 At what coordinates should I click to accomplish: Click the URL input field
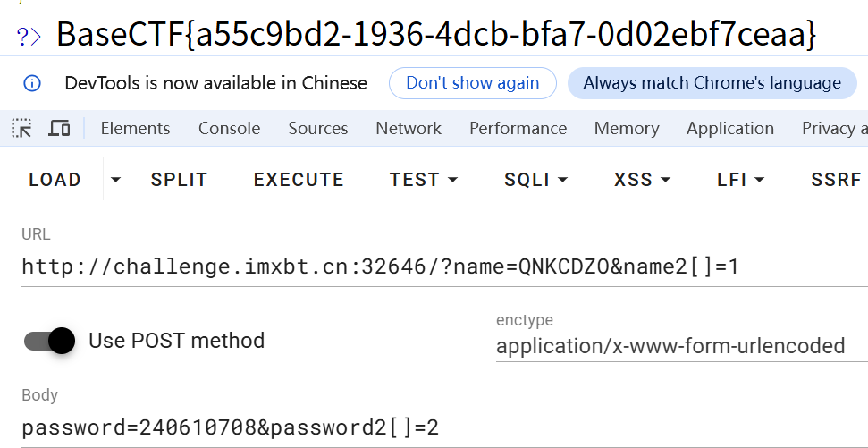(x=438, y=266)
